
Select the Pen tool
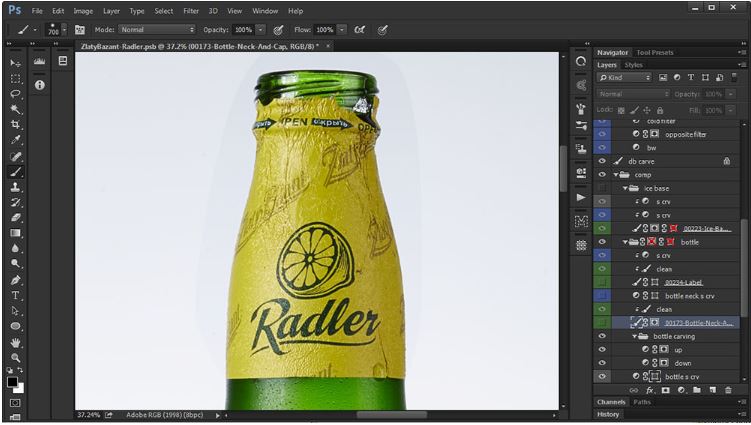(x=15, y=280)
